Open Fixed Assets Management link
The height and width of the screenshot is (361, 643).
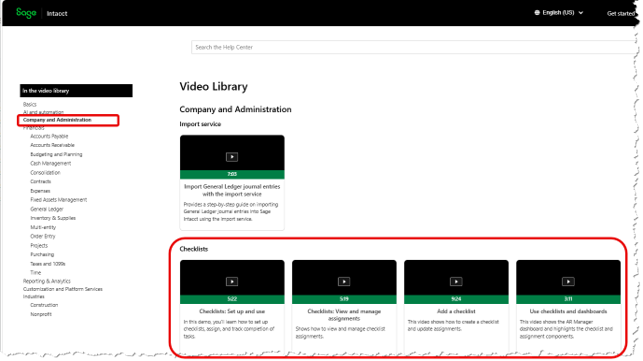(59, 200)
